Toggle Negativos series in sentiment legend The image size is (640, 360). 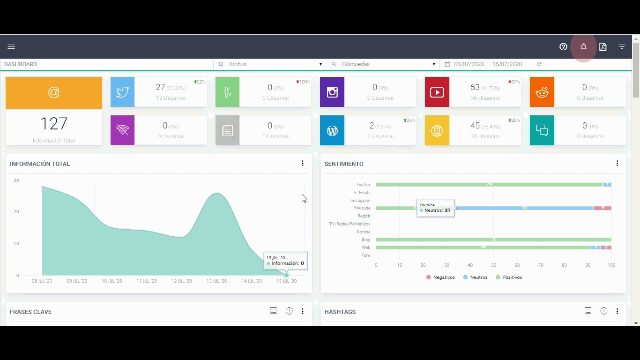pos(440,277)
